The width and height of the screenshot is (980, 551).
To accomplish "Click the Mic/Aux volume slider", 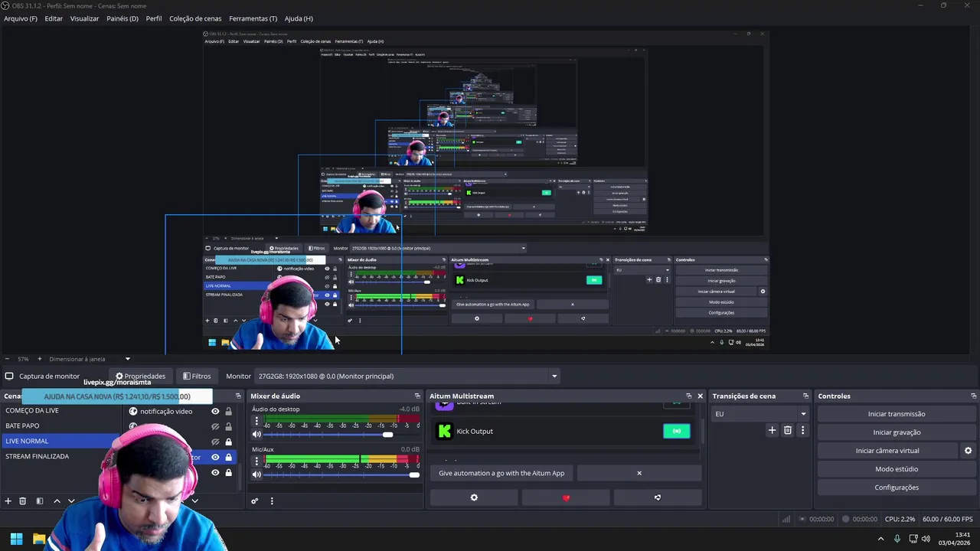I will click(341, 474).
